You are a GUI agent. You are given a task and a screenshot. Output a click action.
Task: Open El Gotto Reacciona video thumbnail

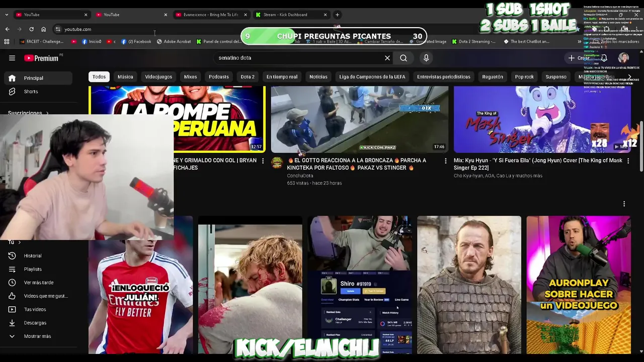[x=359, y=119]
